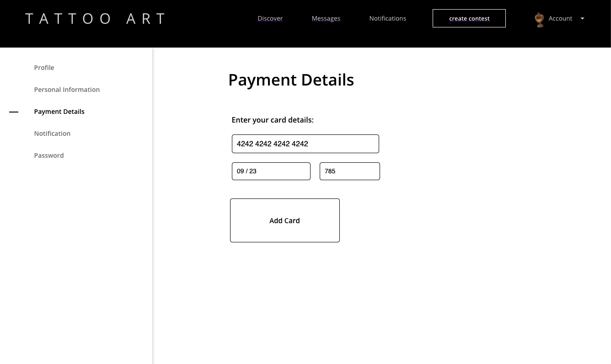Open Notifications in the top navigation
Screen dimensions: 611x364
(x=387, y=19)
